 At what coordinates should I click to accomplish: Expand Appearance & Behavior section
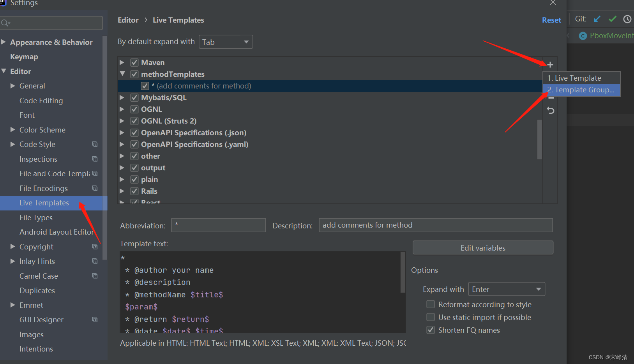[4, 42]
